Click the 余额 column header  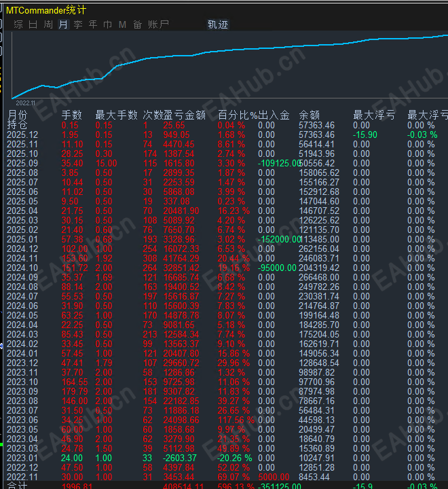[310, 115]
